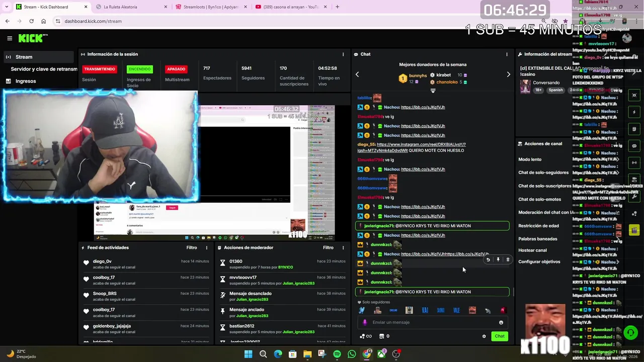
Task: Click goldenboy_jajajaja in activity feed
Action: tap(112, 326)
